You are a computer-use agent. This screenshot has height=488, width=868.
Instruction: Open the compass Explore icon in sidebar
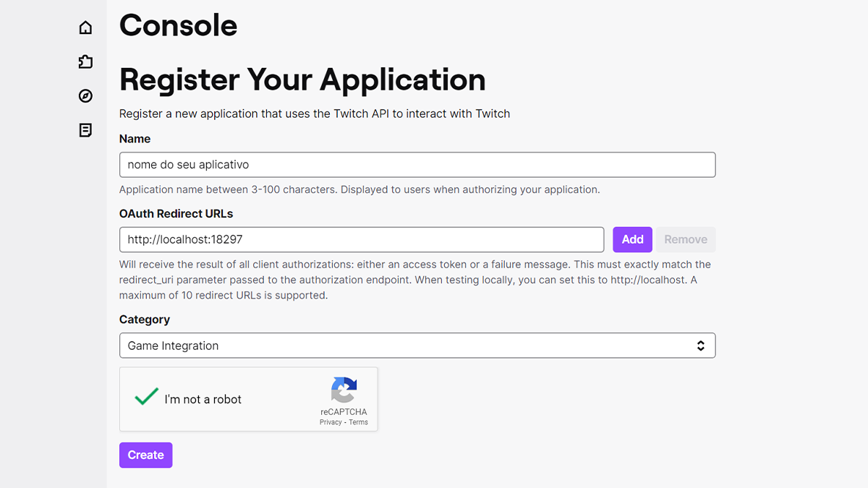(x=85, y=96)
